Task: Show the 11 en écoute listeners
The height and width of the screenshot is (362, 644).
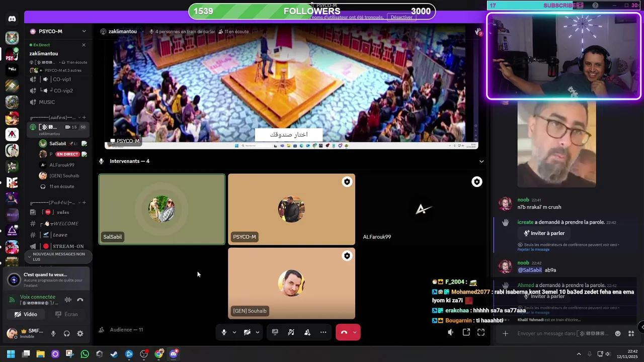Action: point(61,187)
